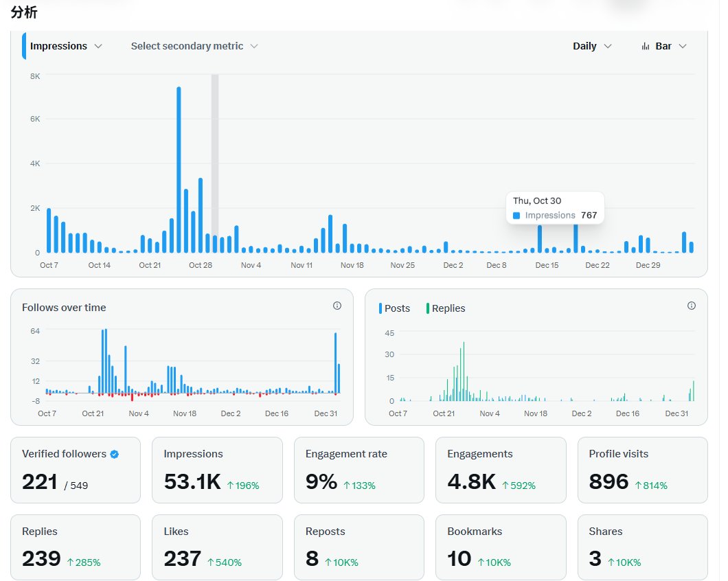Click the info icon in Follows over time
Screen dimensions: 728x581
coord(337,306)
